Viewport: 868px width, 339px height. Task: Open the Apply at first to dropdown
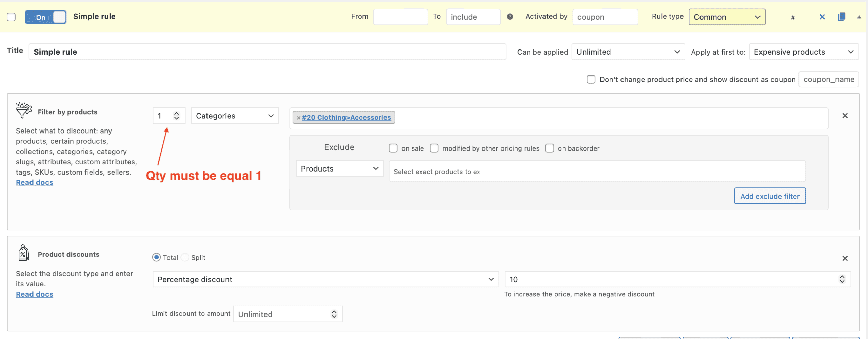click(803, 52)
